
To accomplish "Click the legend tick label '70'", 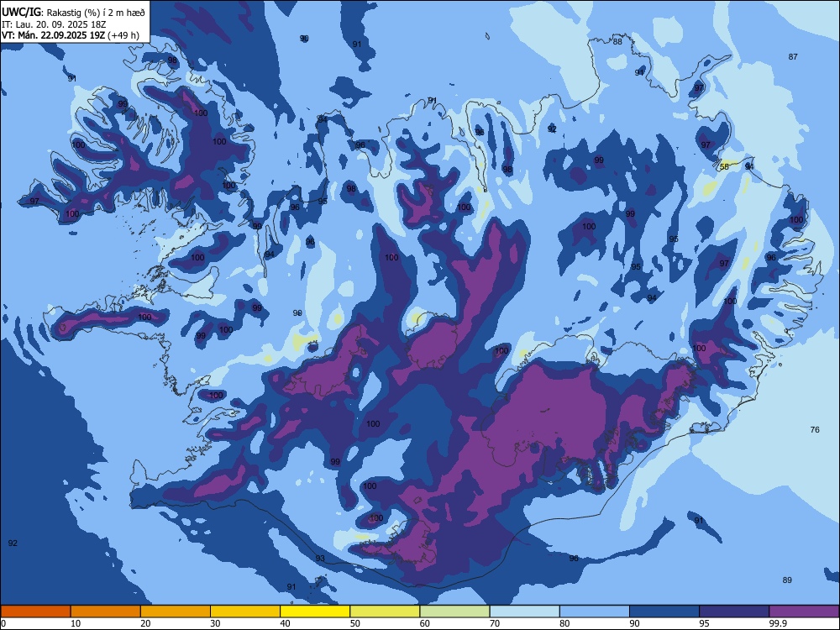I will coord(495,623).
